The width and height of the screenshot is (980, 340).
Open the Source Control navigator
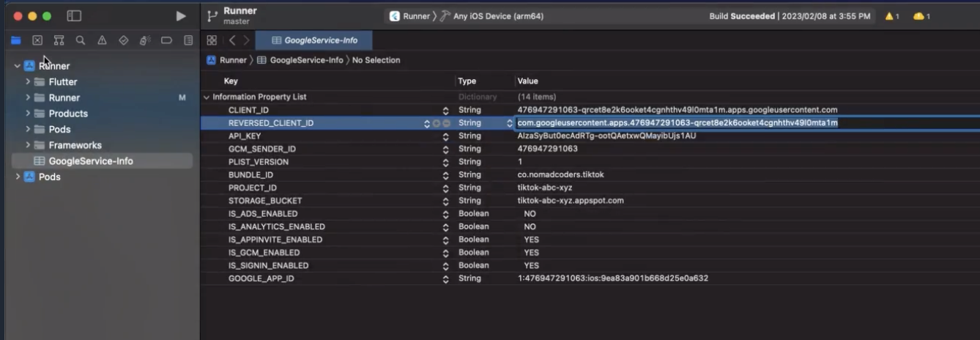point(37,40)
